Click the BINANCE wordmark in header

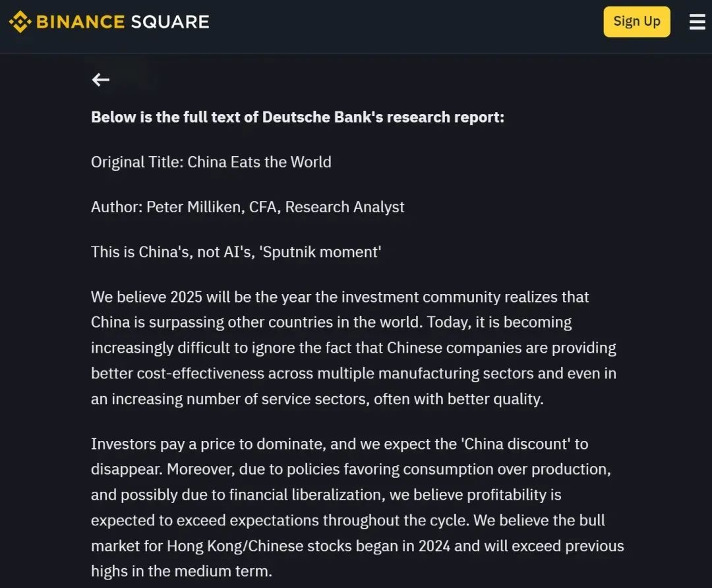click(x=80, y=22)
